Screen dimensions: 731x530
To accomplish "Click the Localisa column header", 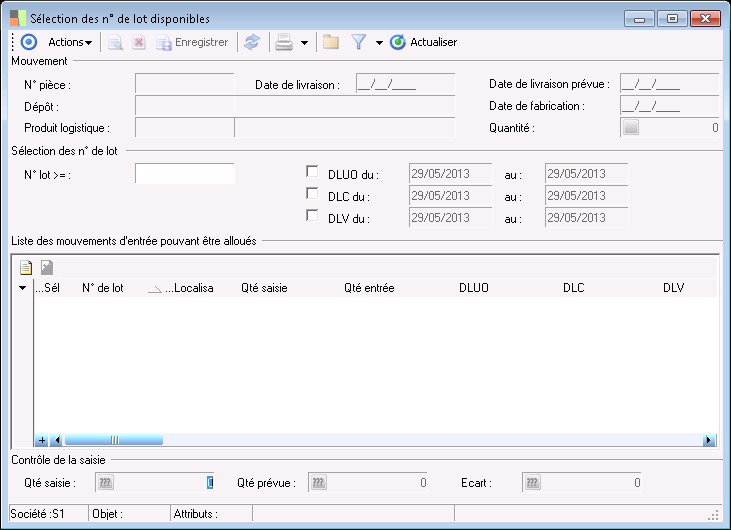I will click(189, 288).
